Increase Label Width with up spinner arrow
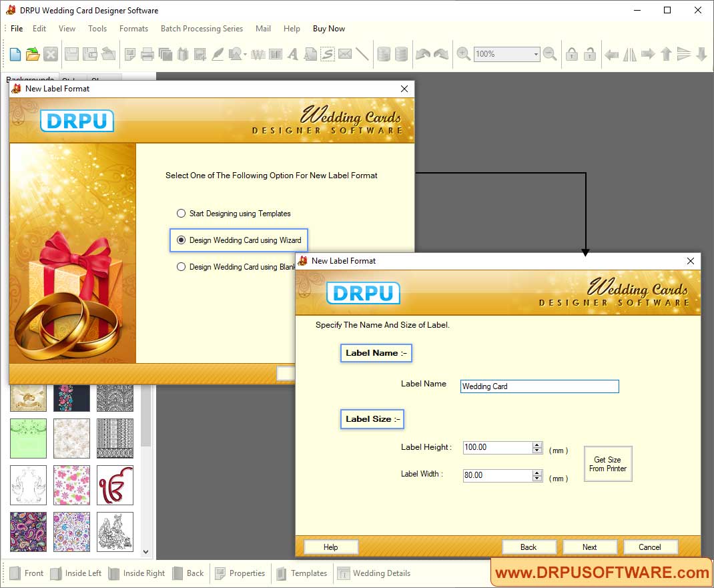Viewport: 714px width, 588px height. [537, 473]
